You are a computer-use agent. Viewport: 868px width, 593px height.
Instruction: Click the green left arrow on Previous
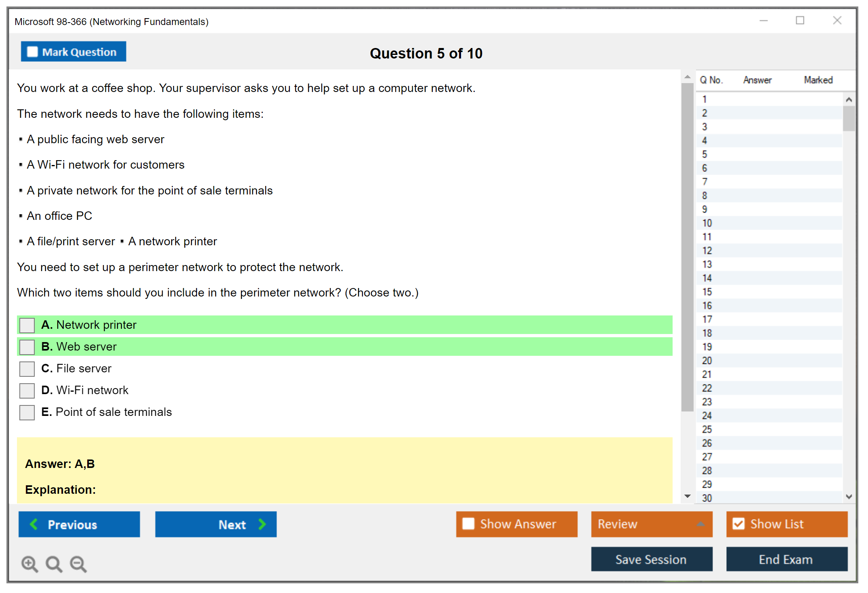(34, 524)
